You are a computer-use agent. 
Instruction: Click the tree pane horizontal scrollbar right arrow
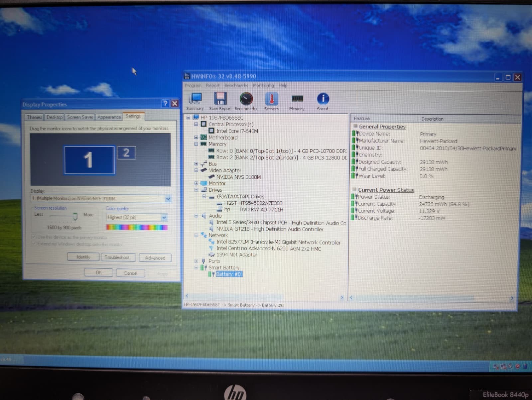tap(342, 297)
